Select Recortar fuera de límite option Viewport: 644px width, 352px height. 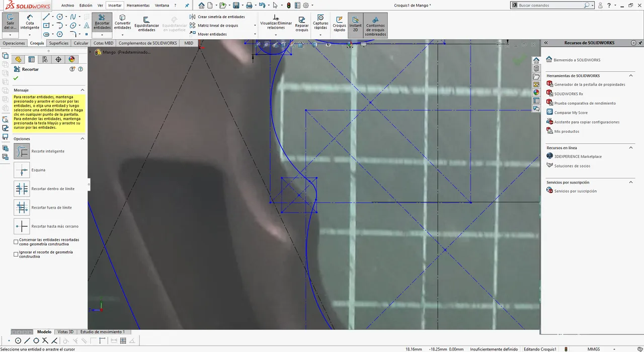click(22, 207)
